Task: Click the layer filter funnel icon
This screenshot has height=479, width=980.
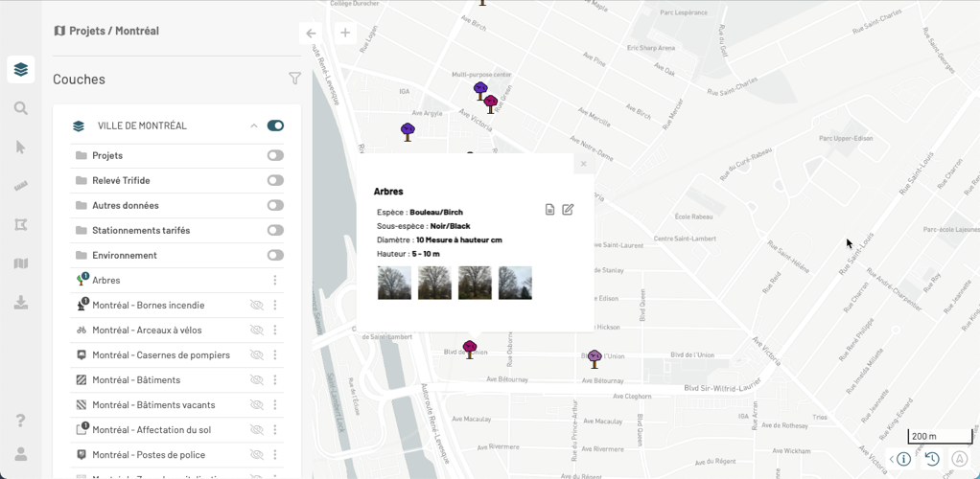Action: click(294, 79)
